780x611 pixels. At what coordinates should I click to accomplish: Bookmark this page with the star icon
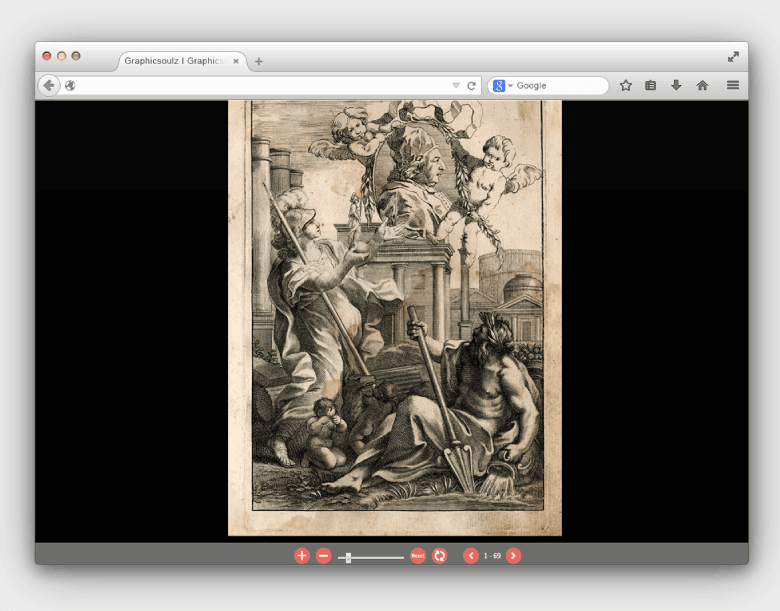626,86
